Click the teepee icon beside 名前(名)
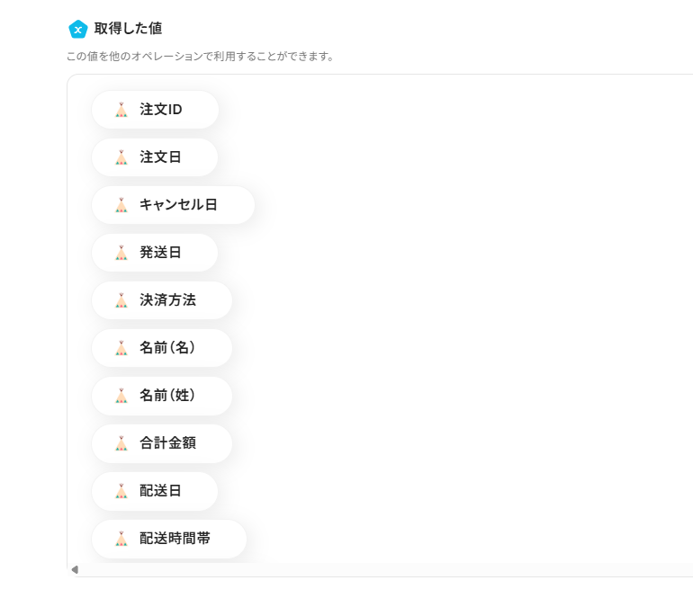 coord(121,348)
